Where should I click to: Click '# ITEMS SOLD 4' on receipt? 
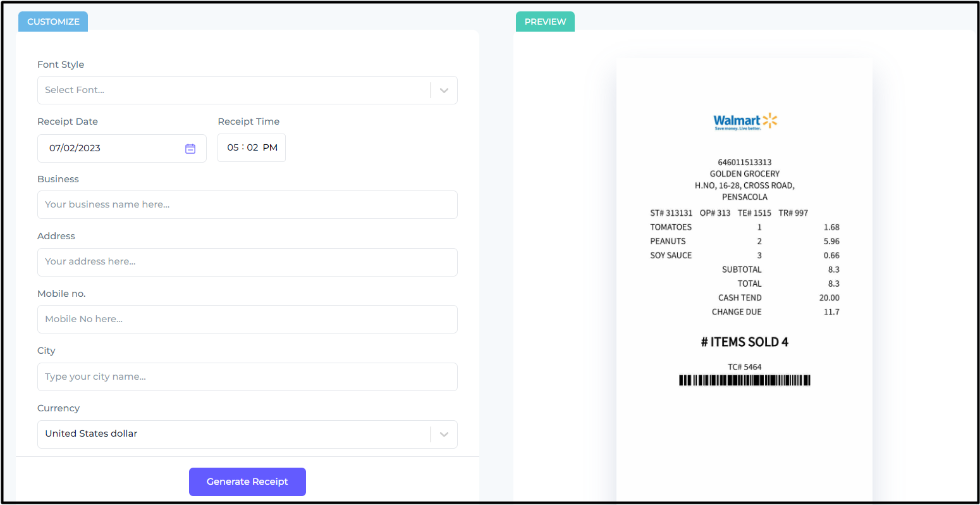tap(745, 342)
